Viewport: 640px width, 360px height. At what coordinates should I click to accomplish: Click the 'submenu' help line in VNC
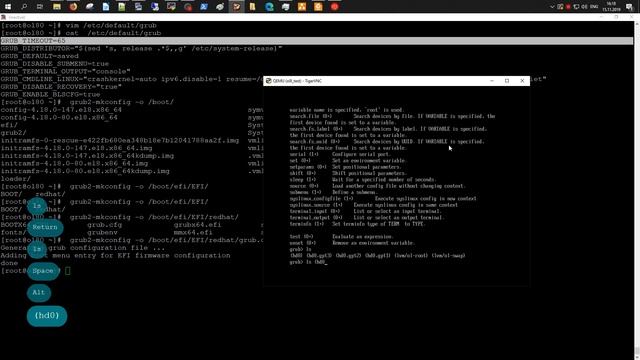point(334,192)
